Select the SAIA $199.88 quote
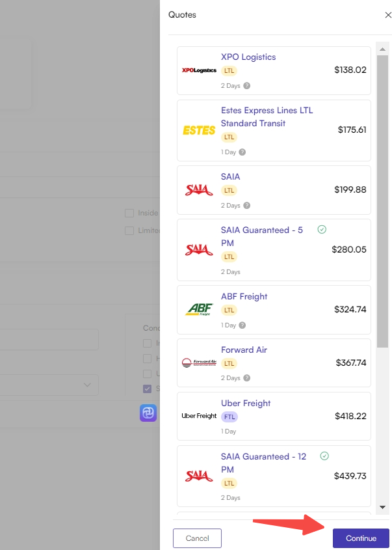Viewport: 392px width, 550px height. coord(274,190)
